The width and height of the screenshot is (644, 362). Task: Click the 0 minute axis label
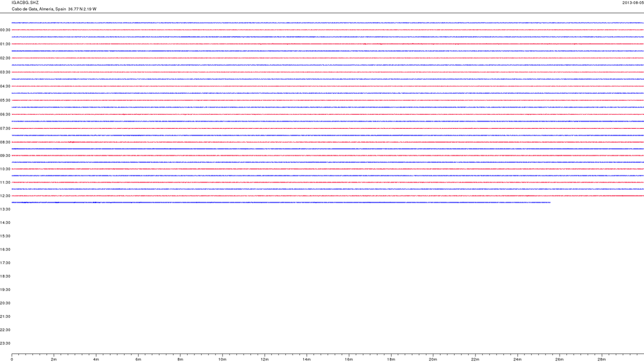click(x=12, y=359)
